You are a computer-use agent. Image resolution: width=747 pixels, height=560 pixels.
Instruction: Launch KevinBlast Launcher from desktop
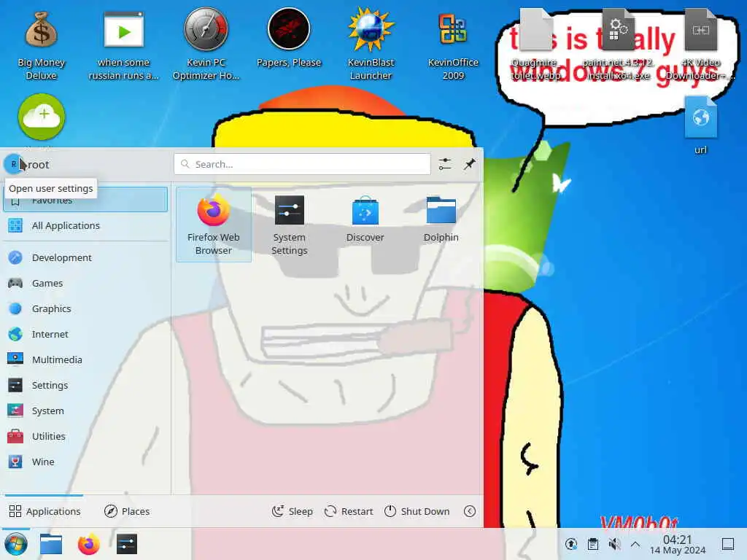pos(371,44)
